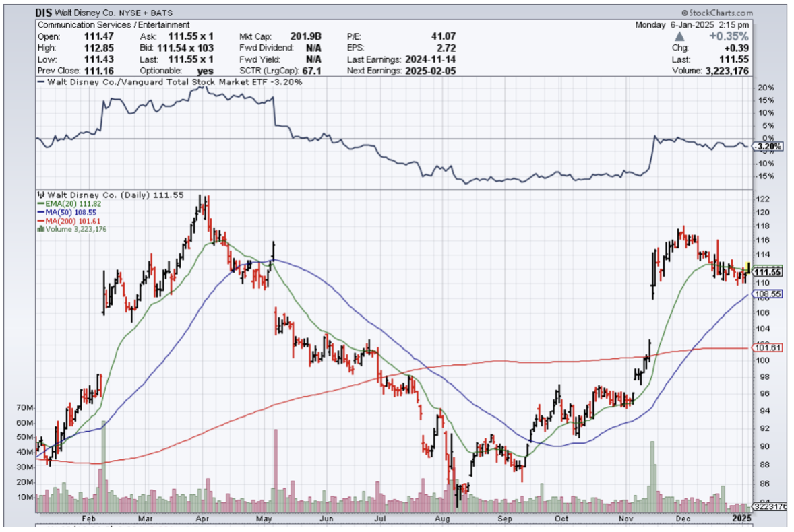Select the 108.55 MA(50) axis price tag

click(766, 294)
